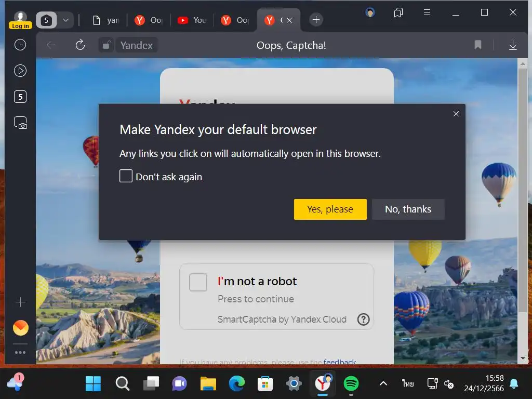This screenshot has height=399, width=532.
Task: Open the screenshot tool in sidebar
Action: coord(20,123)
